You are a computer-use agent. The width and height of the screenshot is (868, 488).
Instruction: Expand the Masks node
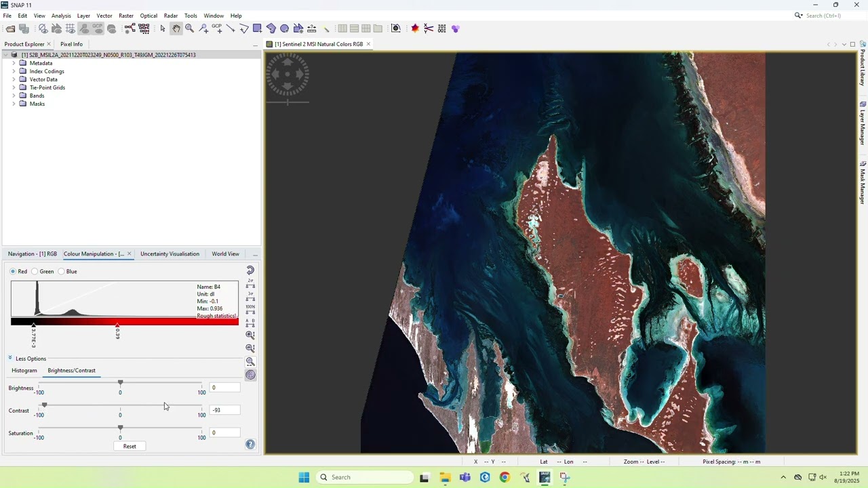[x=14, y=104]
